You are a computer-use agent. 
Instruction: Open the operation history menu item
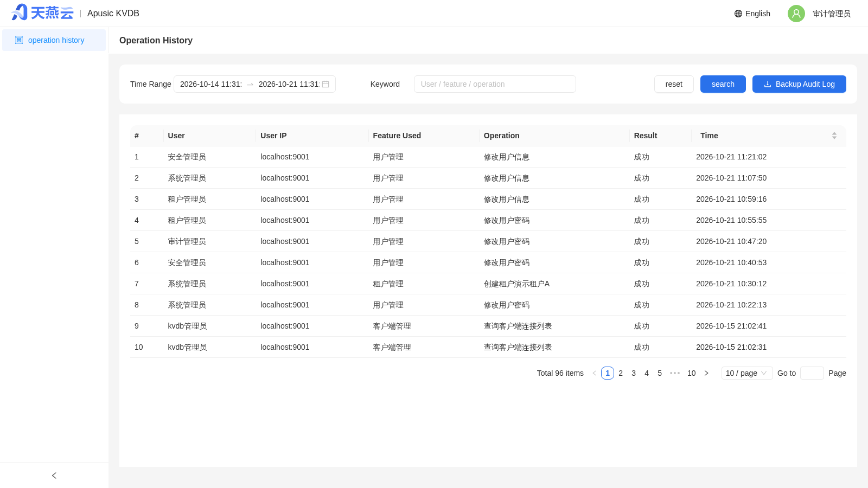point(54,40)
